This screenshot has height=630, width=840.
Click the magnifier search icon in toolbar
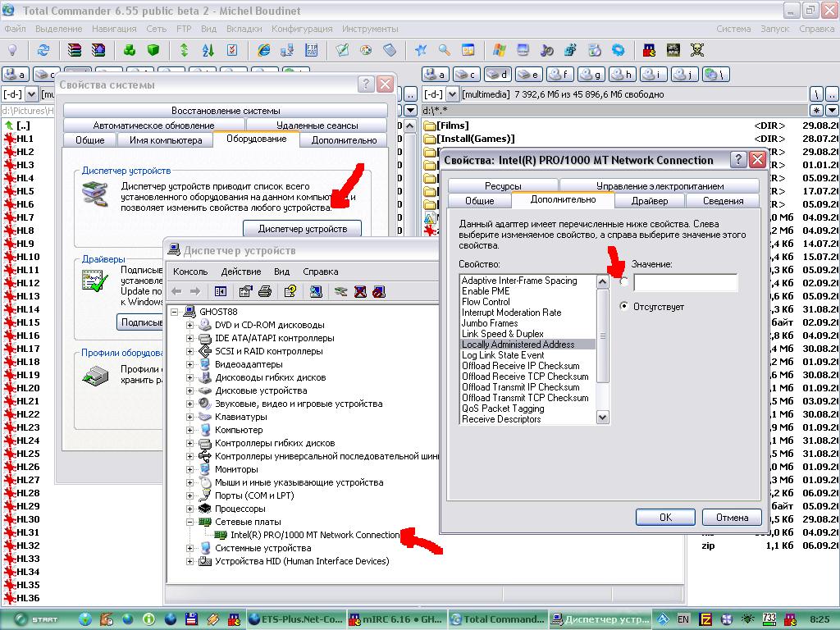pos(444,50)
